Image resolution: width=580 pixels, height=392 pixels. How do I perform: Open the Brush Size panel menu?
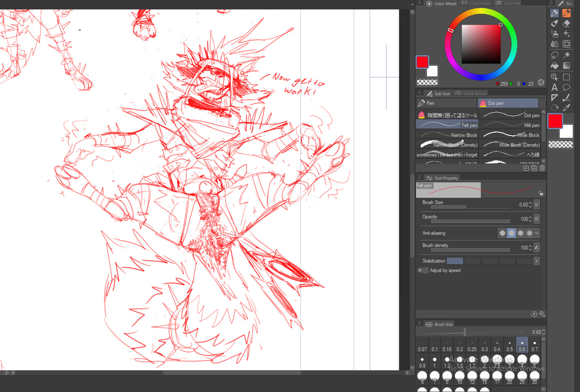pyautogui.click(x=419, y=323)
